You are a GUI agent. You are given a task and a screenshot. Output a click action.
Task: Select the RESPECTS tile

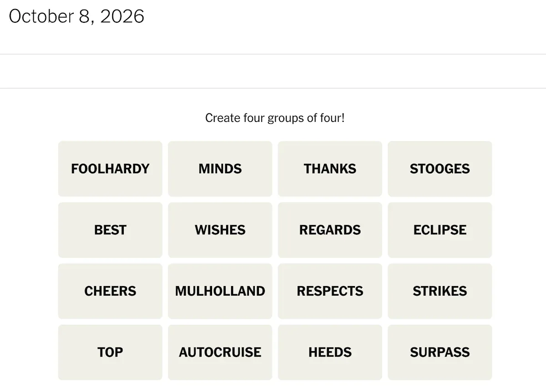(330, 291)
